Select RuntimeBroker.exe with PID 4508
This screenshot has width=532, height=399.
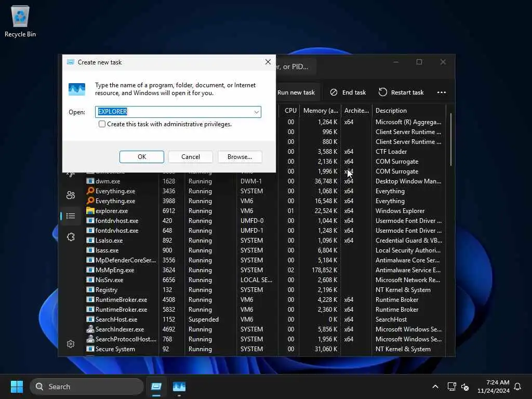(x=264, y=300)
